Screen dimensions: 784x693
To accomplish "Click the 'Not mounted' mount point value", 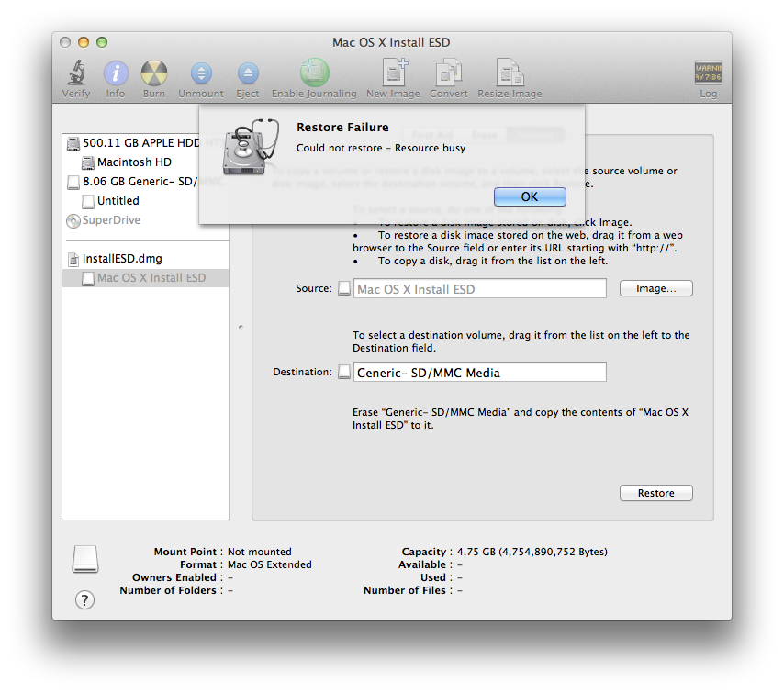I will tap(259, 552).
